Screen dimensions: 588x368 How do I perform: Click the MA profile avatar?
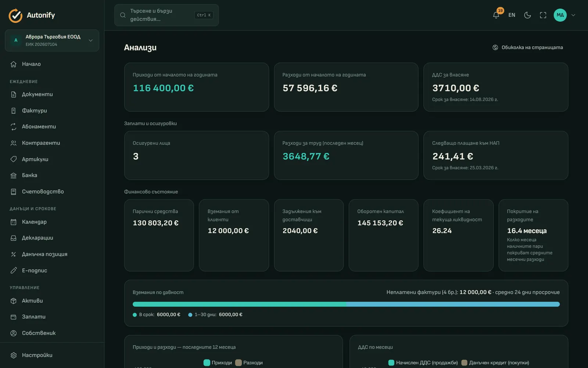(560, 15)
